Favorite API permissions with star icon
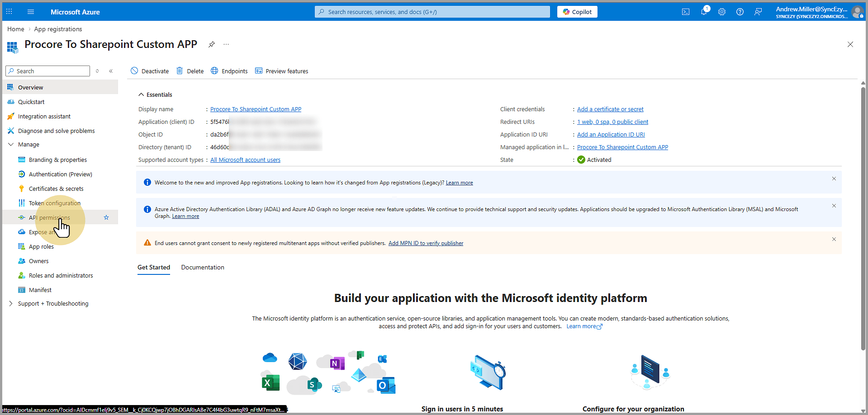 (x=106, y=217)
